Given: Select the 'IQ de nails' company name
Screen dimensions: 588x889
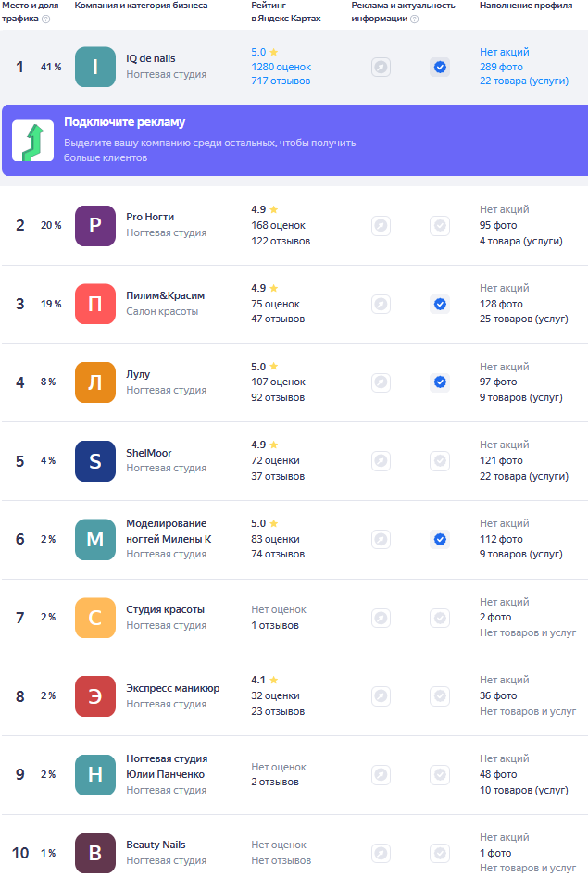Looking at the screenshot, I should click(151, 58).
